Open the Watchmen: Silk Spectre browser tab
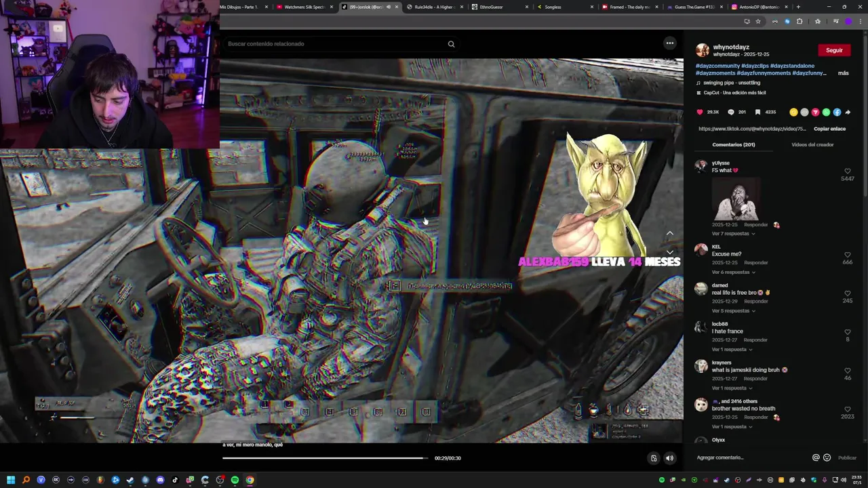 pyautogui.click(x=304, y=7)
